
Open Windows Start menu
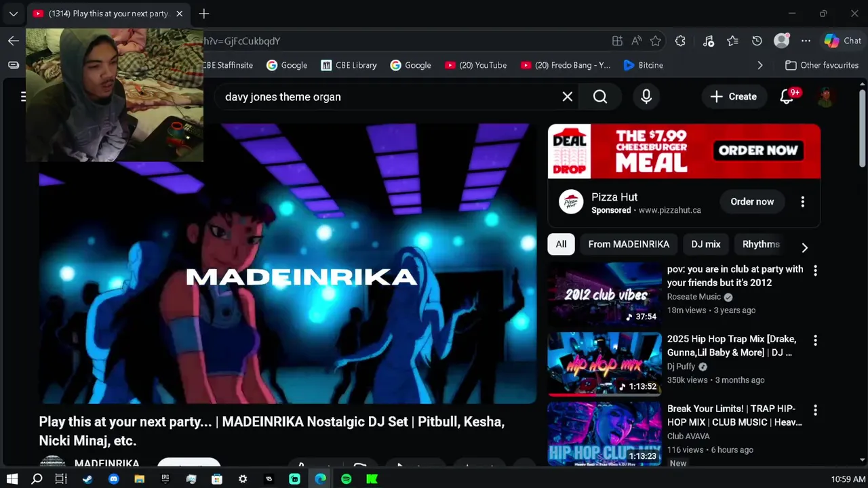(12, 479)
